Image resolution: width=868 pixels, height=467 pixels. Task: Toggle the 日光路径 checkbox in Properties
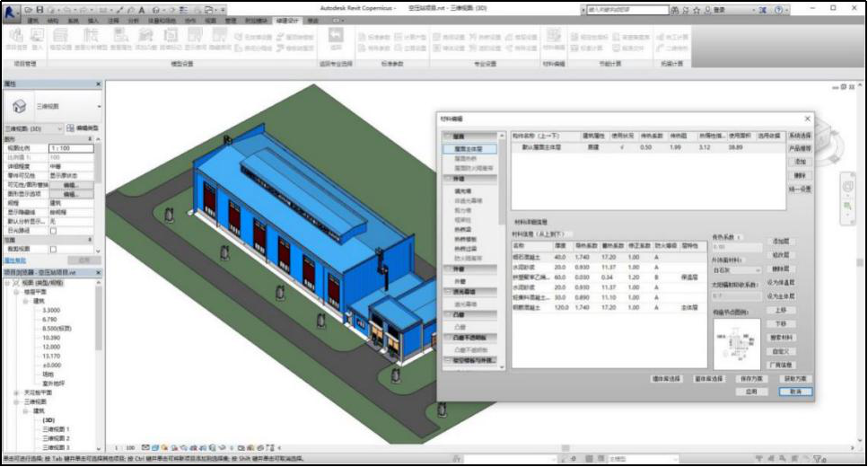click(x=53, y=230)
